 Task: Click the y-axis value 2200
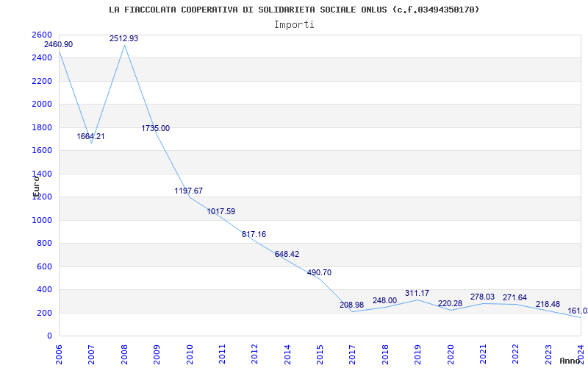pos(42,82)
